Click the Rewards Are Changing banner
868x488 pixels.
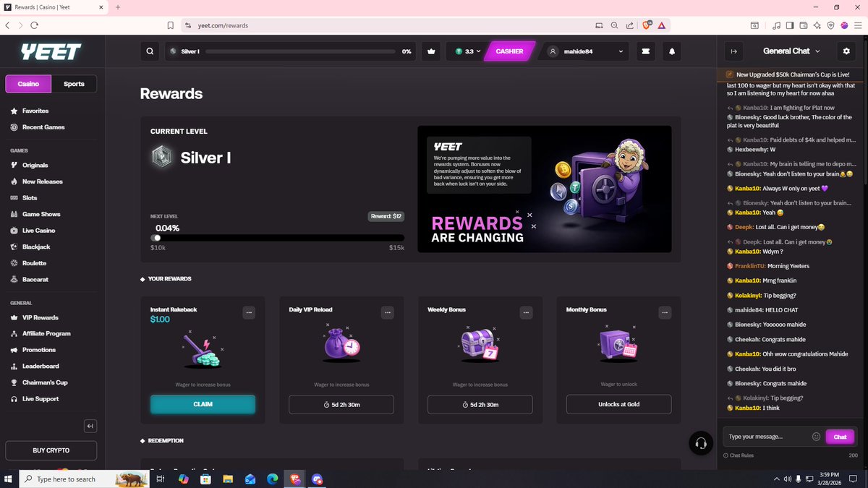pos(544,189)
